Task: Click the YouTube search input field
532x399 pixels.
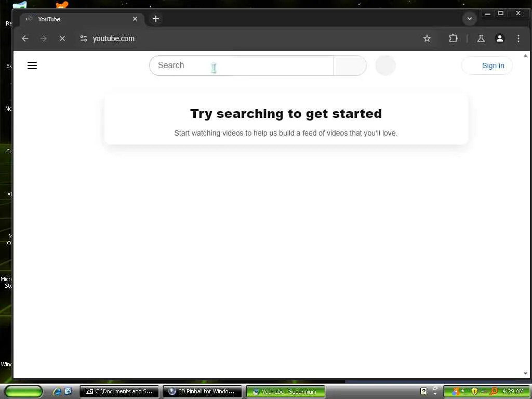Action: tap(242, 65)
